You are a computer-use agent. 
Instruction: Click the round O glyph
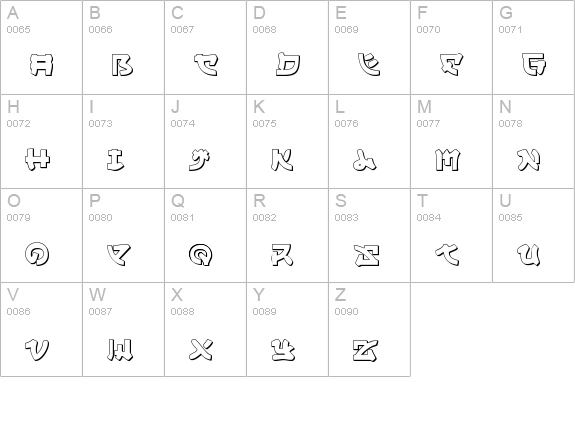(x=37, y=254)
